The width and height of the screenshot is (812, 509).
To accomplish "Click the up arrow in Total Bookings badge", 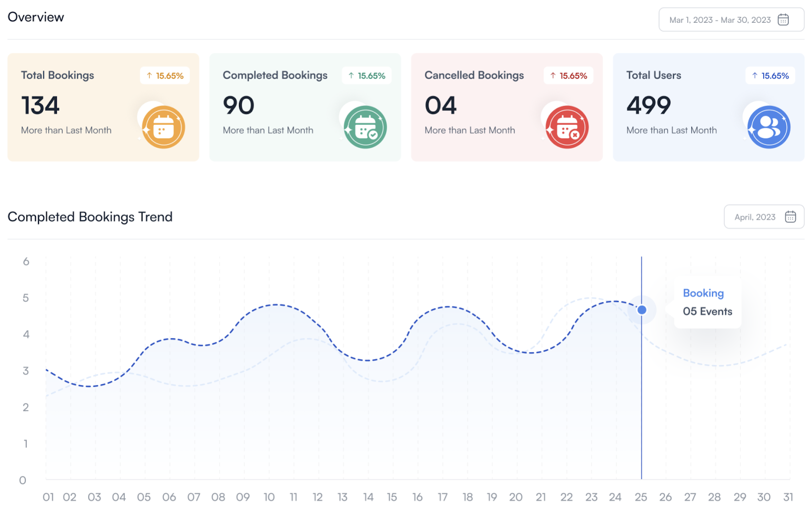I will click(149, 76).
